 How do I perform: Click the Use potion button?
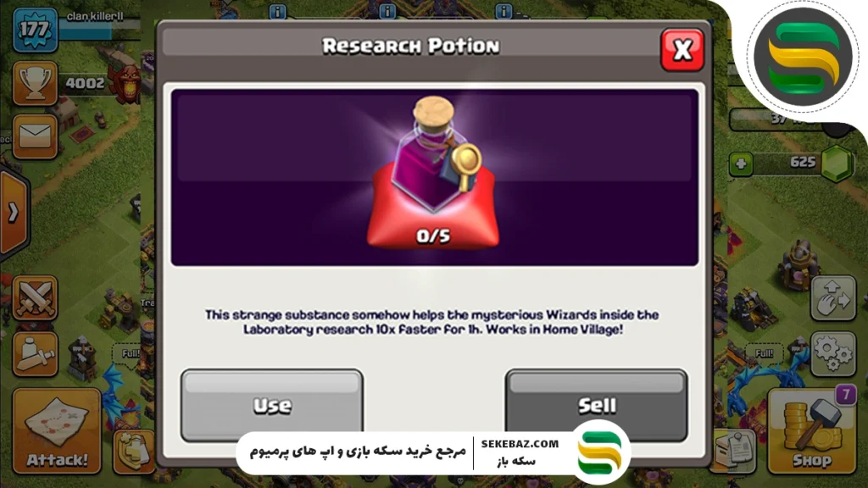272,405
